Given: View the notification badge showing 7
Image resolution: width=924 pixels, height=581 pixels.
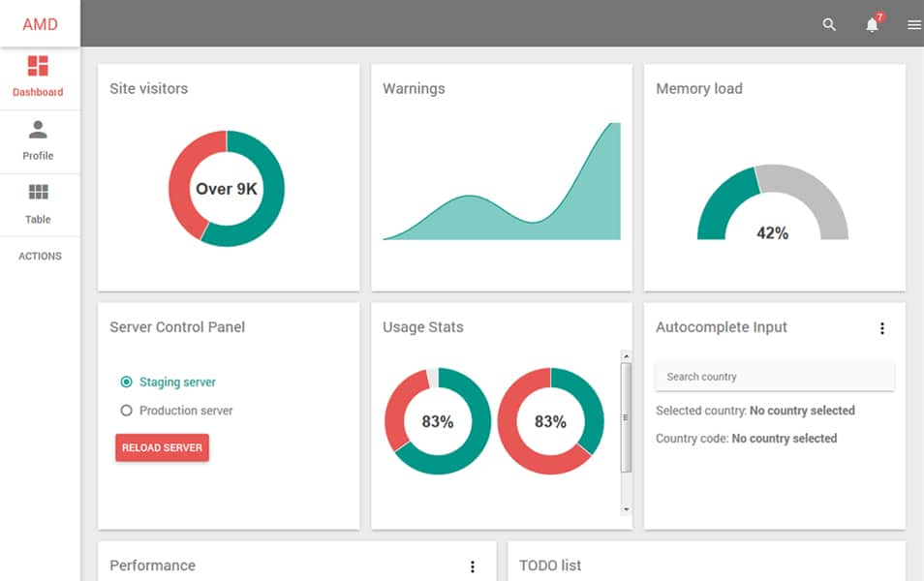Looking at the screenshot, I should point(879,15).
